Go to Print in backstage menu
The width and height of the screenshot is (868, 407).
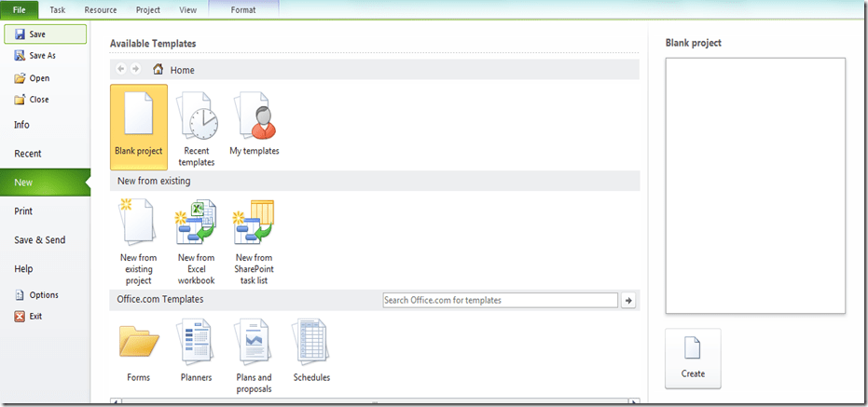[23, 211]
